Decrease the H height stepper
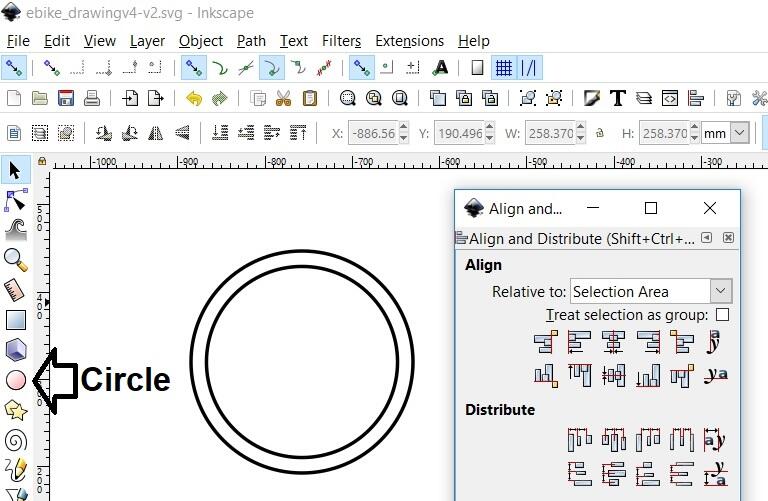The height and width of the screenshot is (501, 768). [x=694, y=138]
